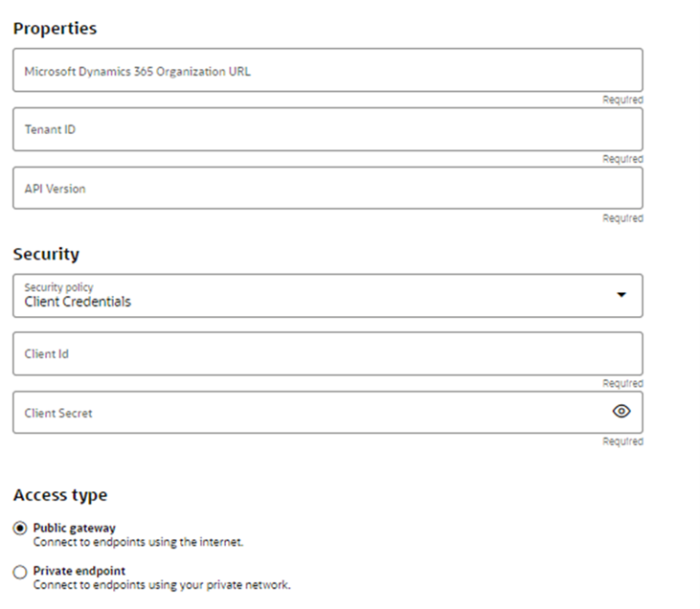
Task: Click 'Connect to endpoints using your private network' text
Action: (162, 585)
